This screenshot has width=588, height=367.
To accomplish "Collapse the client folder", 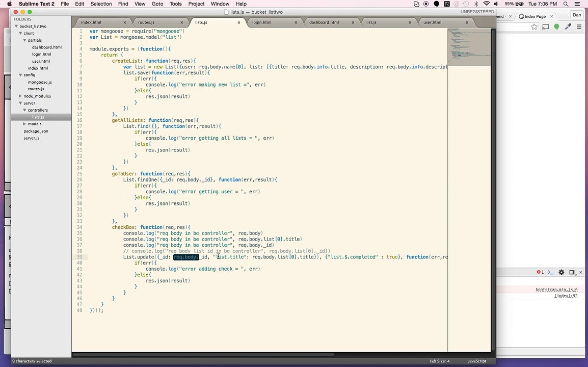I will 20,34.
